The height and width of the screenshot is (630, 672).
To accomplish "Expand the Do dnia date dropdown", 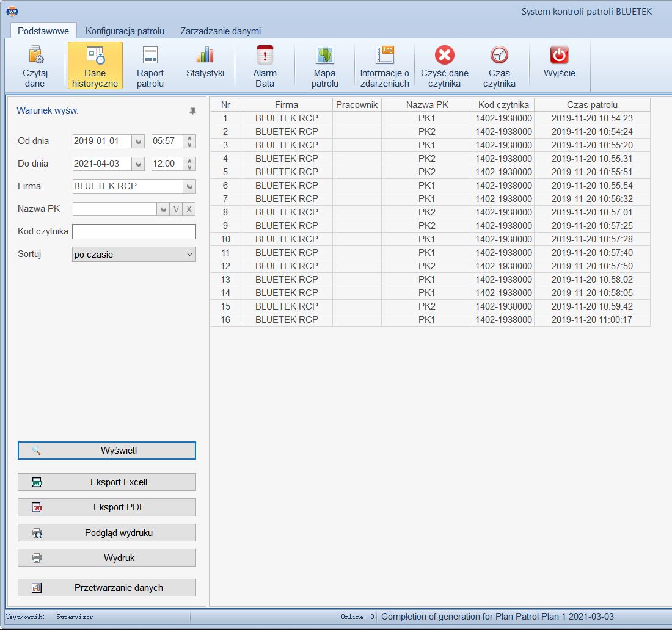I will (138, 164).
